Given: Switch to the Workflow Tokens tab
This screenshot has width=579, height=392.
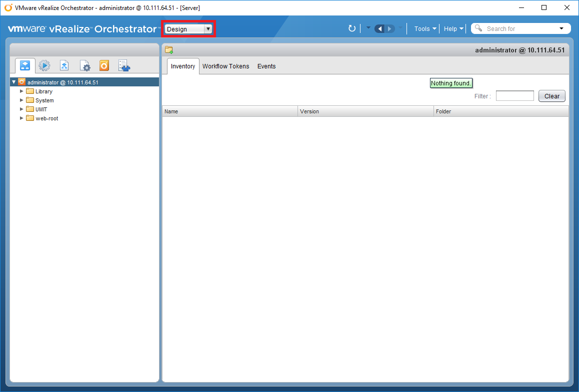Looking at the screenshot, I should [225, 66].
